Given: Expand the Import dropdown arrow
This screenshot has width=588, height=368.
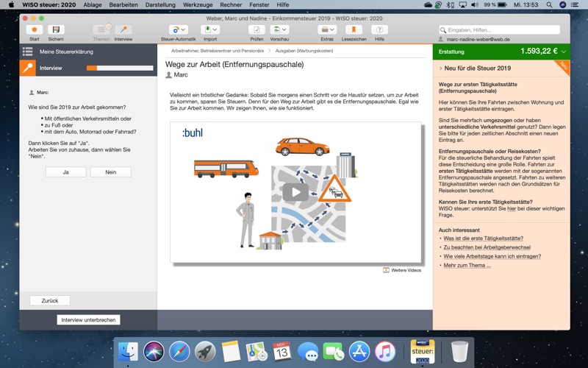Looking at the screenshot, I should (215, 29).
